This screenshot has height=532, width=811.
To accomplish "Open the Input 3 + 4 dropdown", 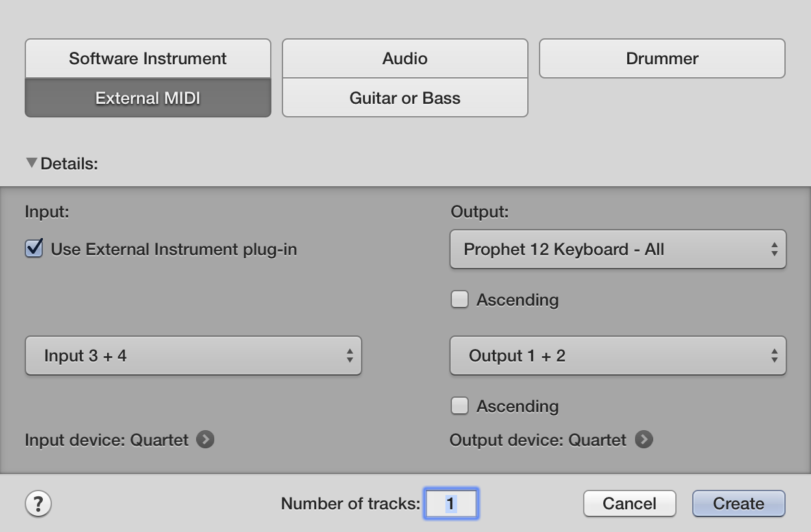I will [193, 356].
